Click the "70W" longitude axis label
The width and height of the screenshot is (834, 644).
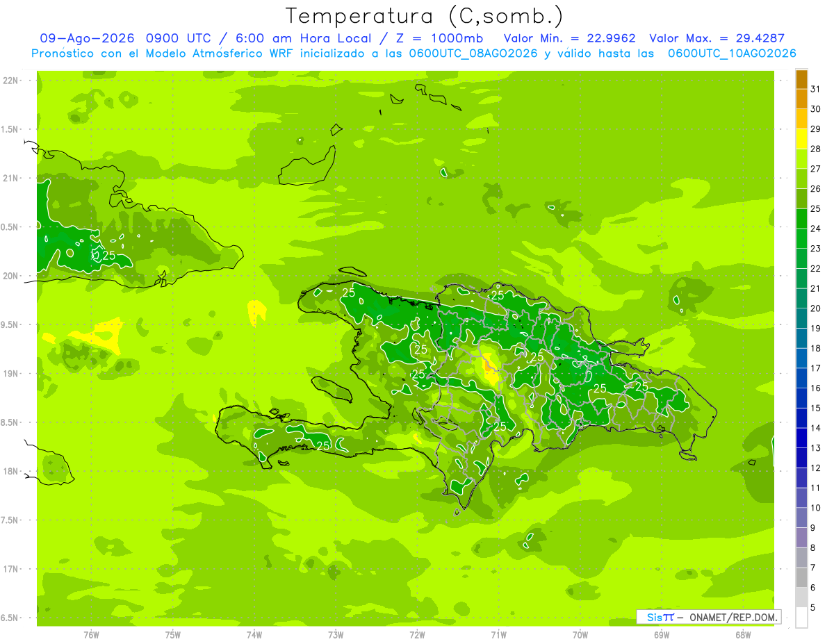click(x=580, y=635)
